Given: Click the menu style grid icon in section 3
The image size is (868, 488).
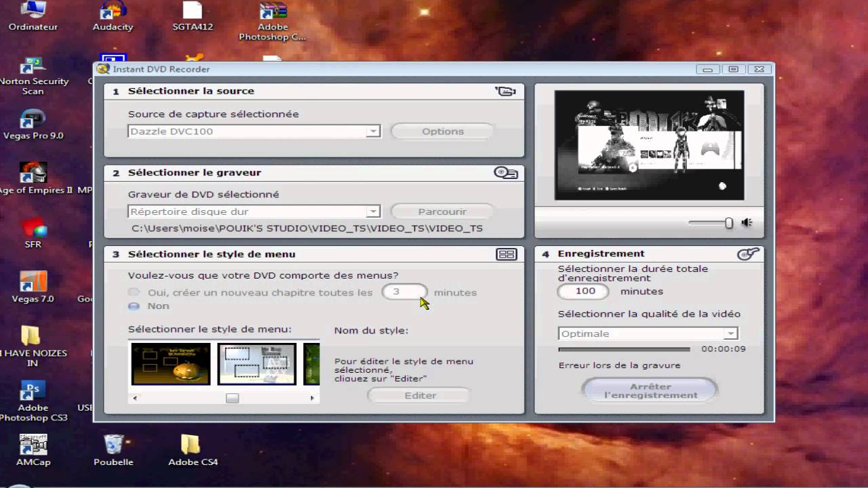Looking at the screenshot, I should (x=507, y=254).
